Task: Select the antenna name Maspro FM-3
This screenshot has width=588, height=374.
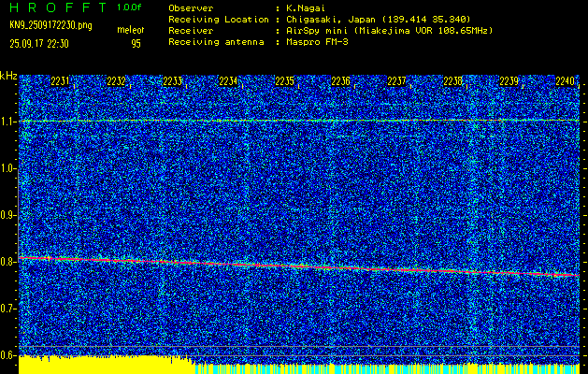Action: [x=317, y=42]
